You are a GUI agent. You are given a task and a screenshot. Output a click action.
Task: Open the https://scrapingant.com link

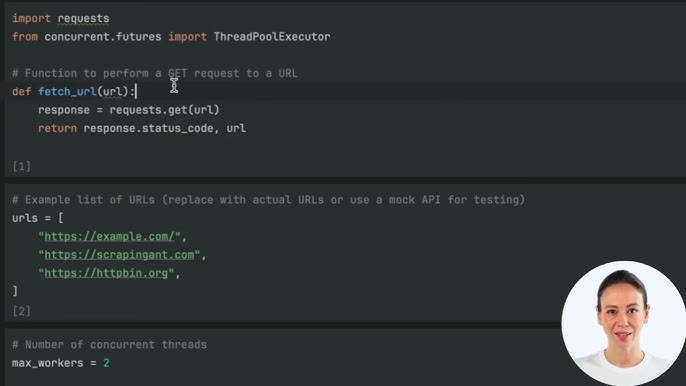[x=119, y=255]
